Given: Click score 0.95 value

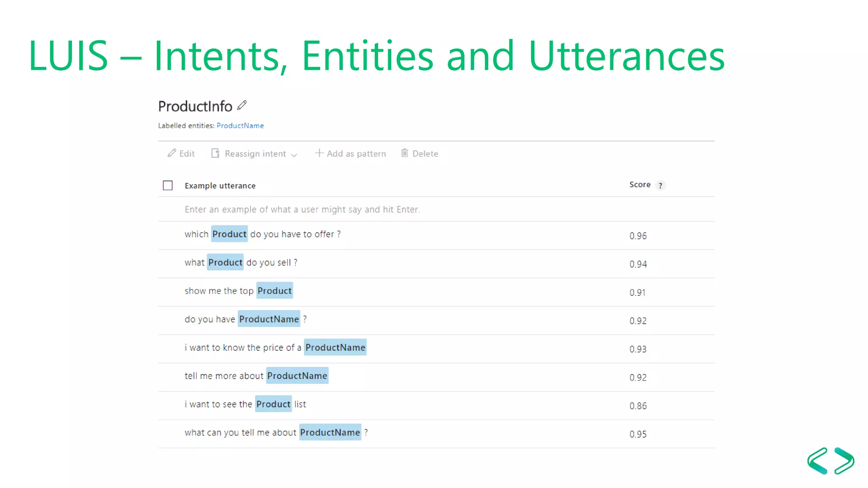Looking at the screenshot, I should click(x=638, y=435).
